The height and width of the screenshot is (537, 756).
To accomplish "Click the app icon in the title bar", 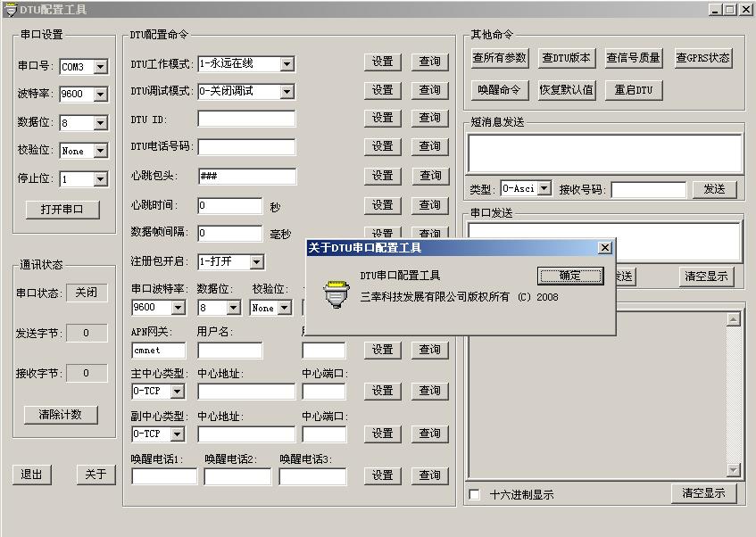I will click(10, 9).
